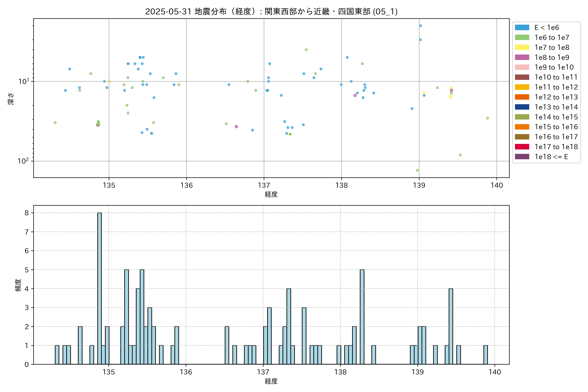Click the 1e15 to 1e16 legend label
Screen dimensions: 588x392
tap(556, 127)
